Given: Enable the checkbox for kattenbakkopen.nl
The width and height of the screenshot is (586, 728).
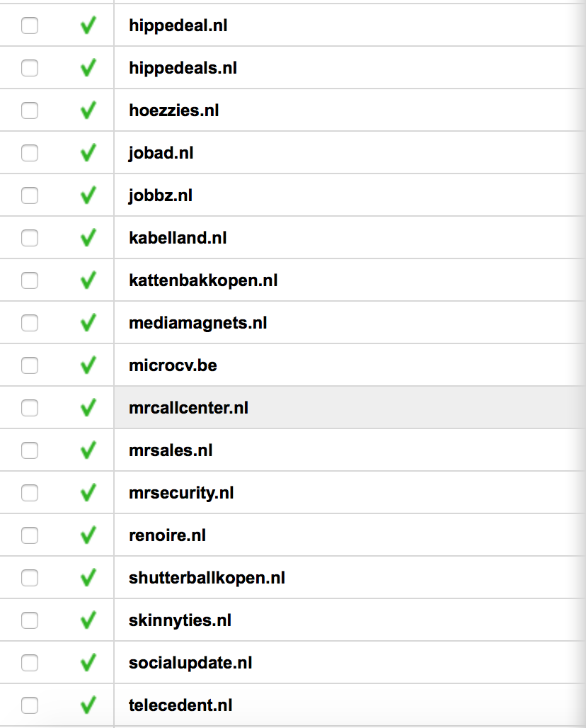Looking at the screenshot, I should tap(30, 280).
